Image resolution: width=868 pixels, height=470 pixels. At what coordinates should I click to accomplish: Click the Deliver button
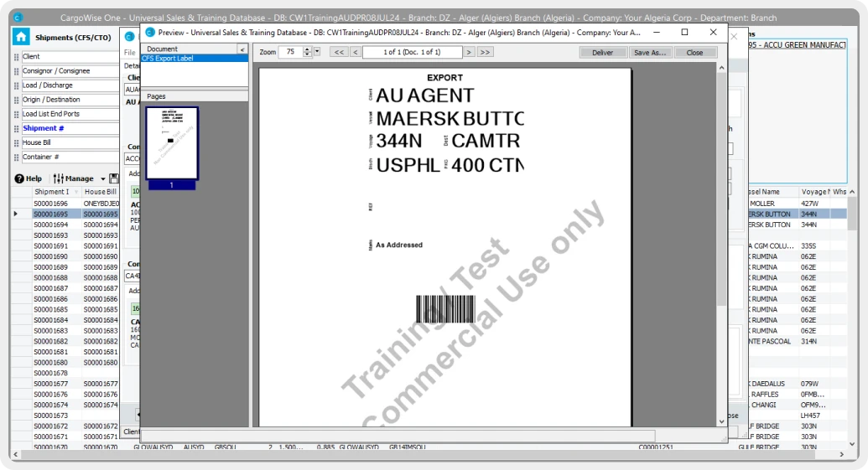[602, 52]
